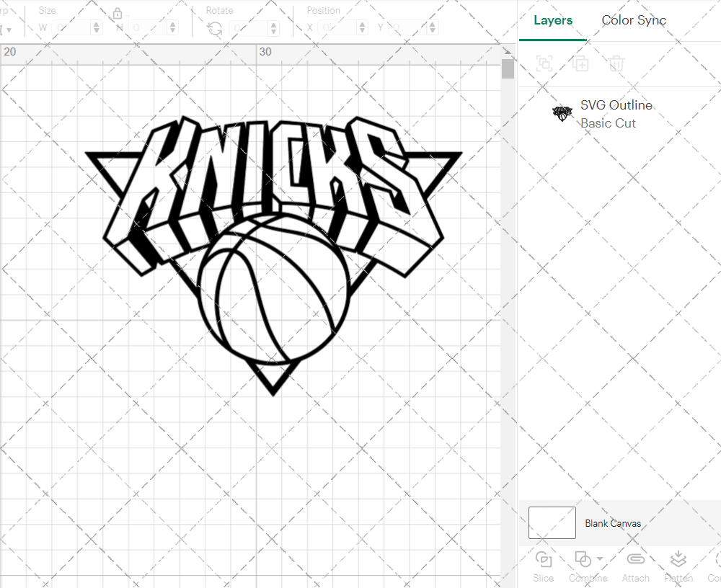Screen dimensions: 721x588
Task: Click the Rotate value stepper arrows
Action: 273,27
